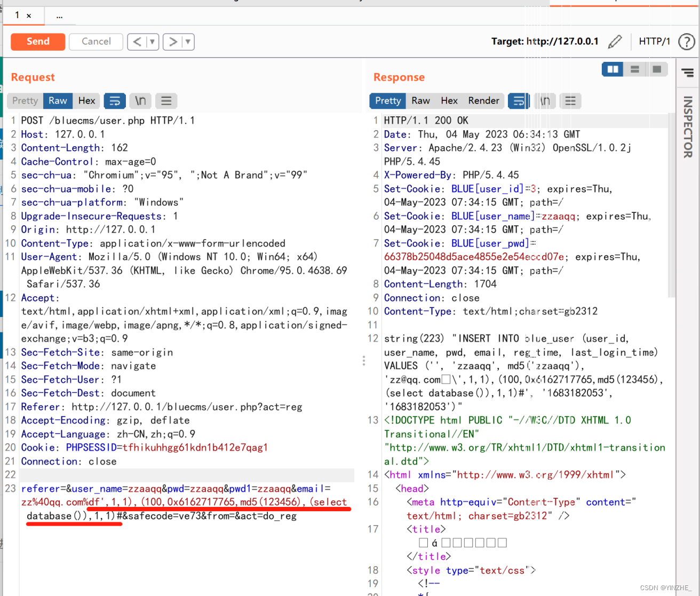The image size is (700, 596).
Task: Open previous history dropdown arrow
Action: 153,42
